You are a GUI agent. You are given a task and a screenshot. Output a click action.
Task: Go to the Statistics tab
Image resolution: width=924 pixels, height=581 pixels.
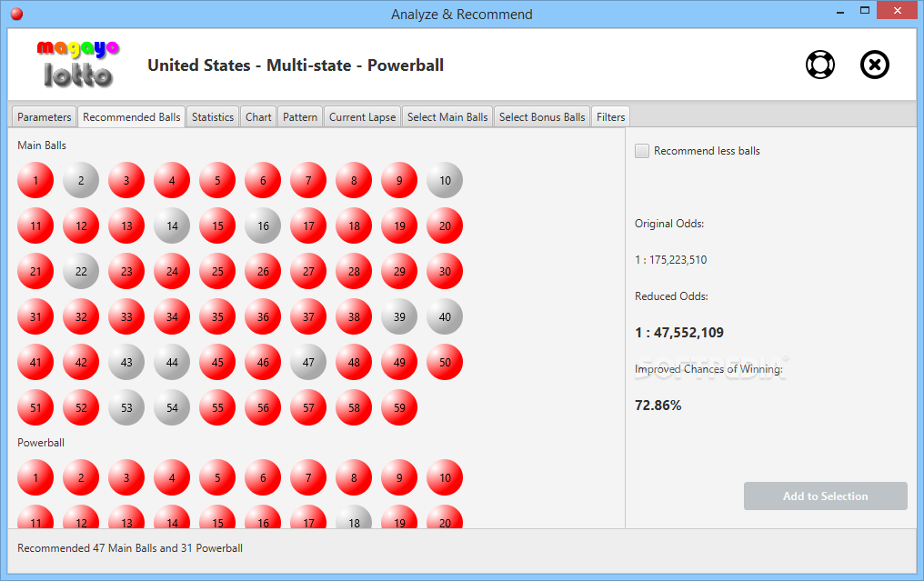tap(213, 116)
